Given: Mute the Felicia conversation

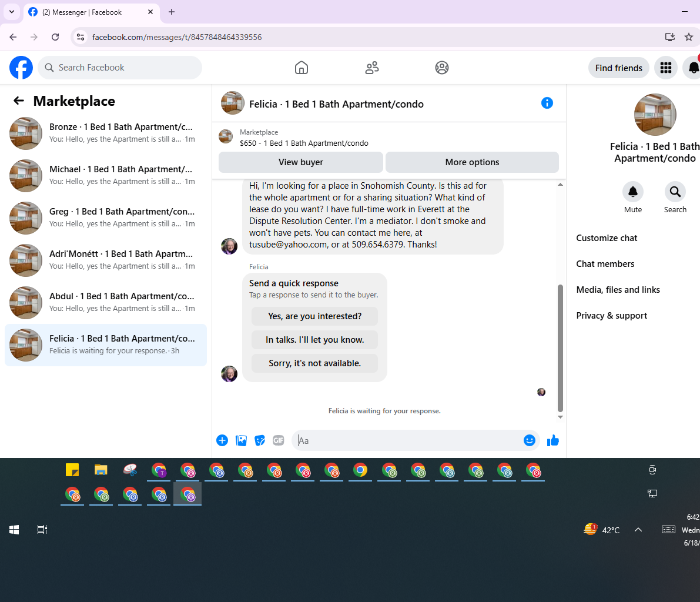Looking at the screenshot, I should [x=632, y=192].
